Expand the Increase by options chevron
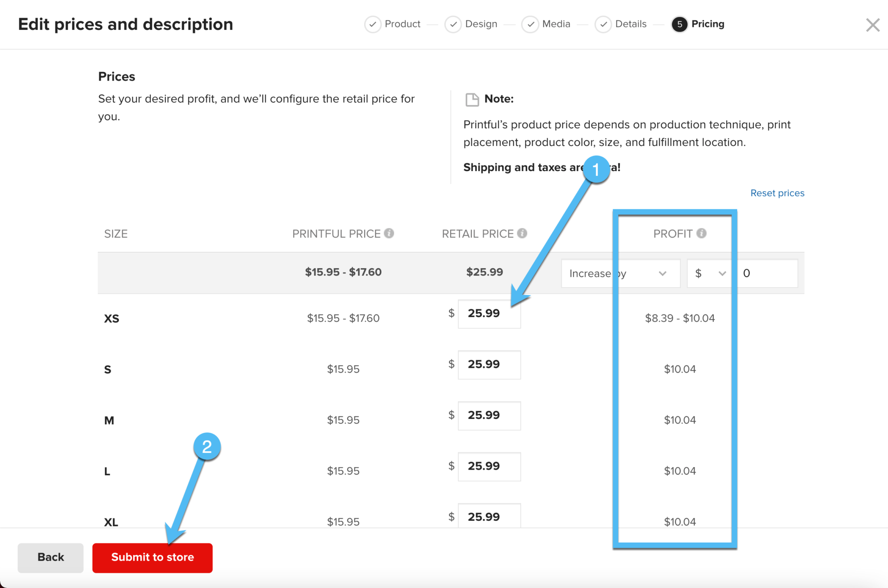 [x=663, y=273]
